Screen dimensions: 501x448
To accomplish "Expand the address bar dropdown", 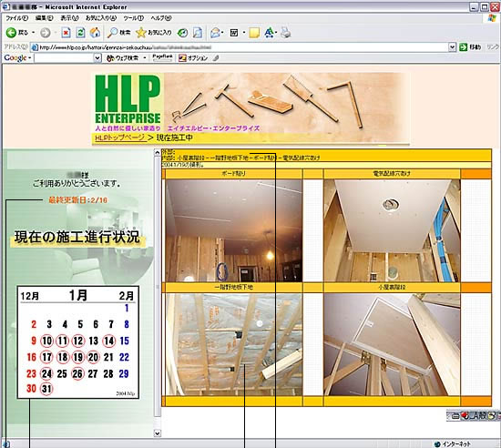I will (x=452, y=47).
